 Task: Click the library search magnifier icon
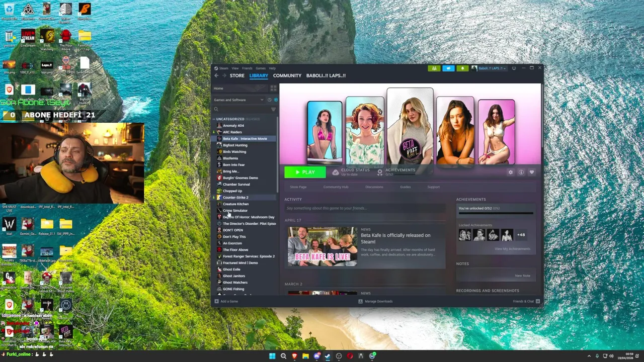pos(216,109)
